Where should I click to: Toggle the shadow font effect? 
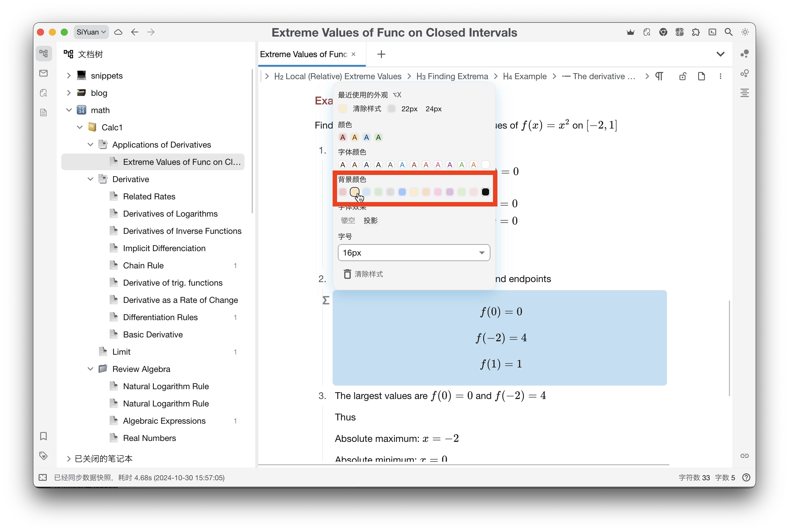click(370, 220)
